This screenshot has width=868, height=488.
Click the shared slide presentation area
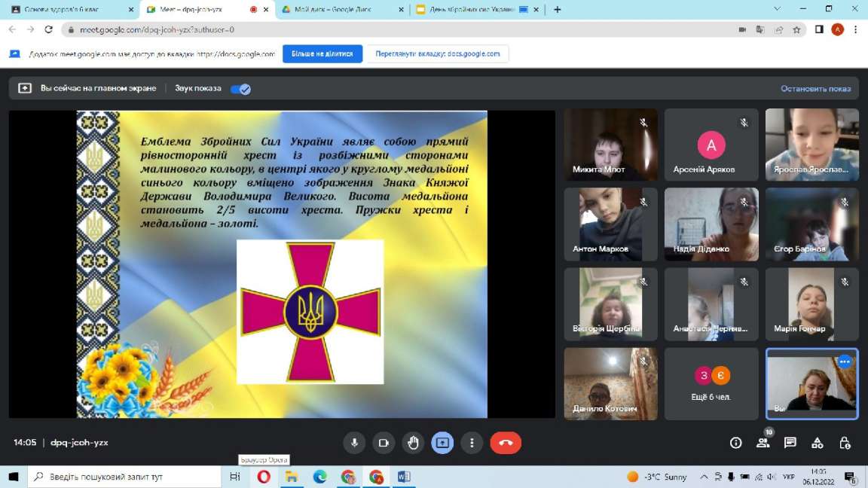pyautogui.click(x=282, y=264)
